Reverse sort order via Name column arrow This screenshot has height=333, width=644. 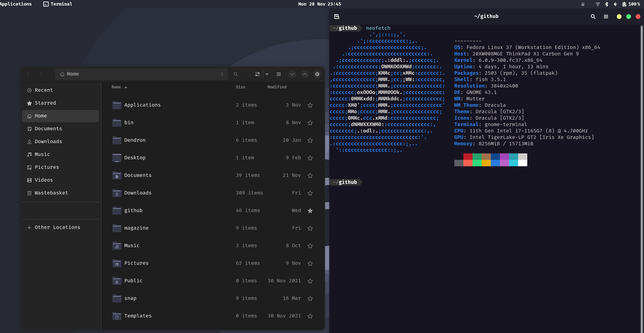point(126,87)
